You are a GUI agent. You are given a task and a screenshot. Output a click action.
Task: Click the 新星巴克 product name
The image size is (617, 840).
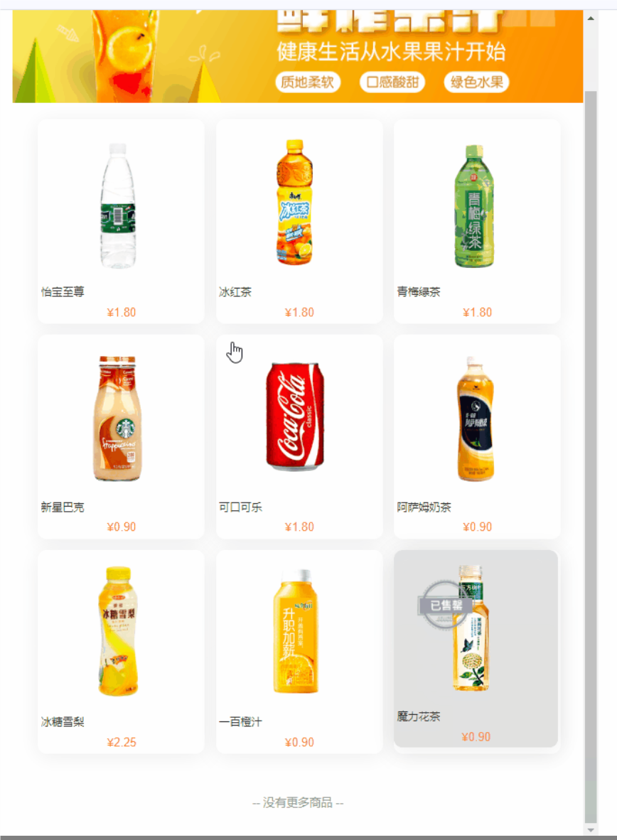62,507
